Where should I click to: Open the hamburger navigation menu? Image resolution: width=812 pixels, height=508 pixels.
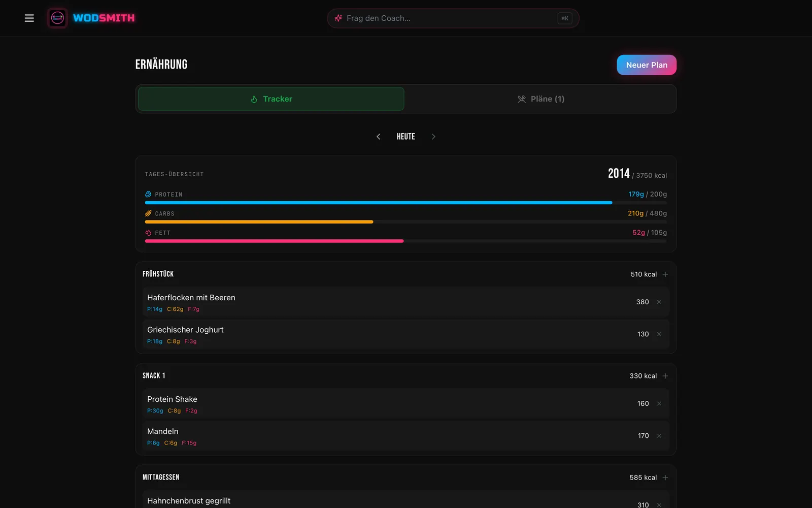point(29,18)
